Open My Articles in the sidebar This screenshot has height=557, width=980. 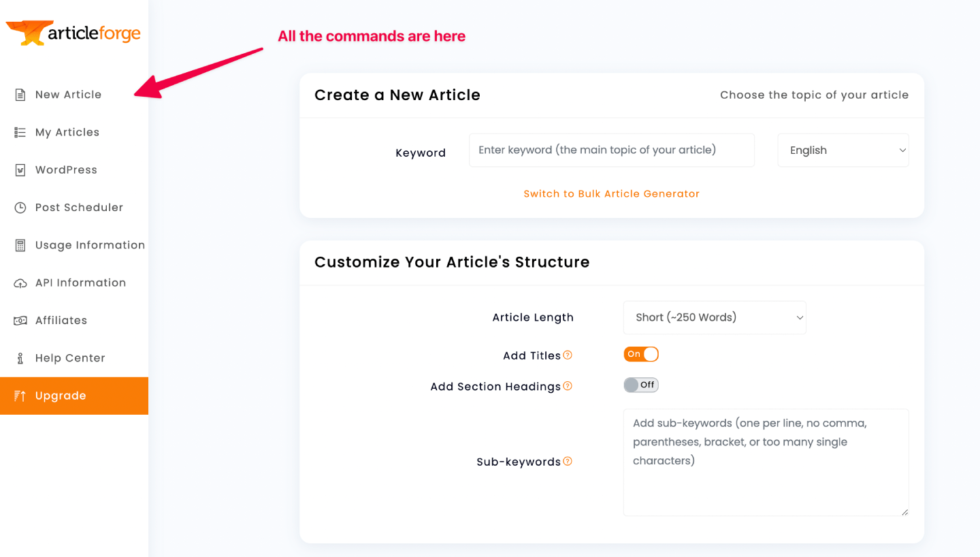click(67, 133)
